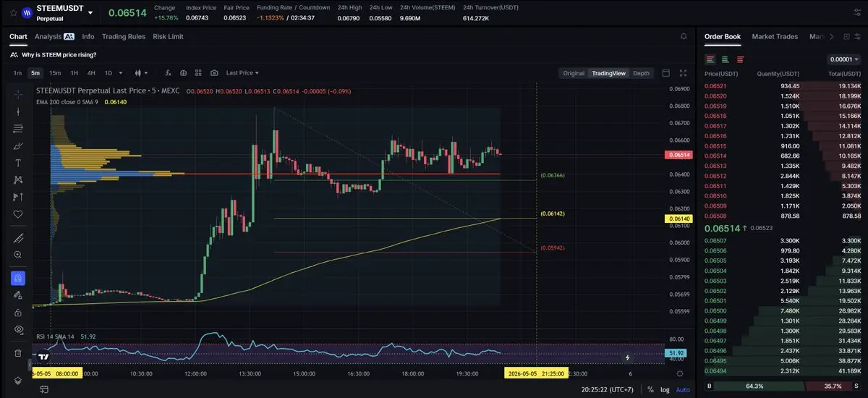Screen dimensions: 868x398
Task: Expand more timeframes dropdown after 1D
Action: click(120, 73)
